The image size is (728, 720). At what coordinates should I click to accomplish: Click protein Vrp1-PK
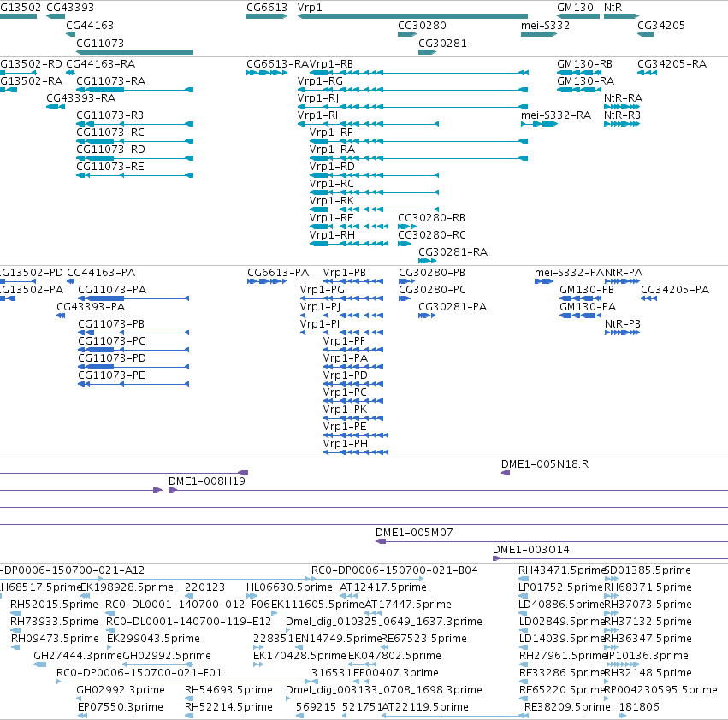click(x=345, y=410)
